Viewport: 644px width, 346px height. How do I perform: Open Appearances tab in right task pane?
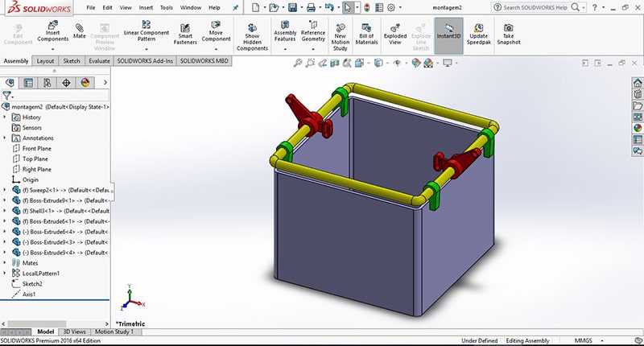[638, 128]
